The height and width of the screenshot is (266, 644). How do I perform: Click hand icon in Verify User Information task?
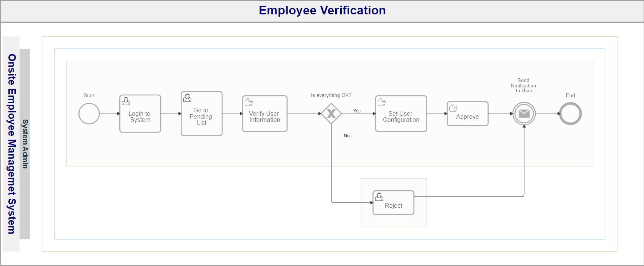coord(249,102)
